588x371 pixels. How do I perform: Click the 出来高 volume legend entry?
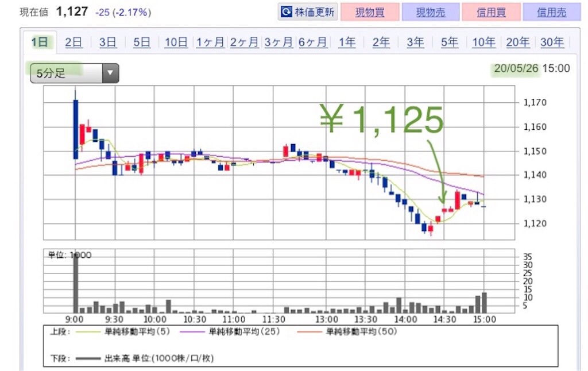point(144,358)
